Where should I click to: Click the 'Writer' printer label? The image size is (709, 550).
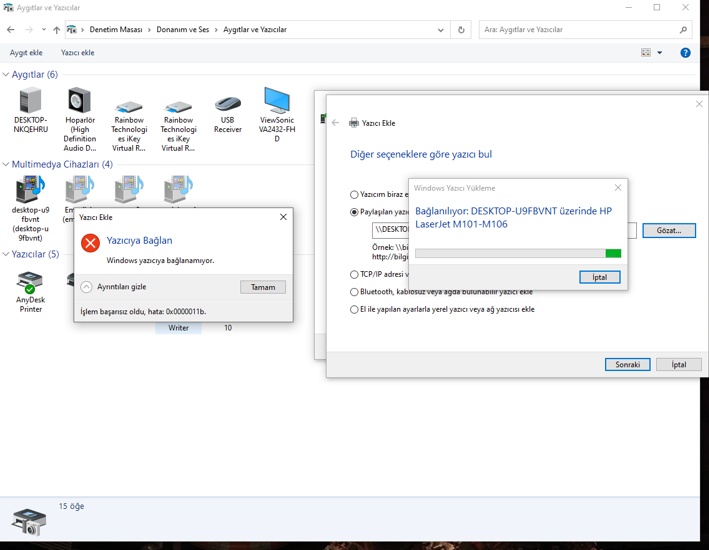tap(179, 328)
